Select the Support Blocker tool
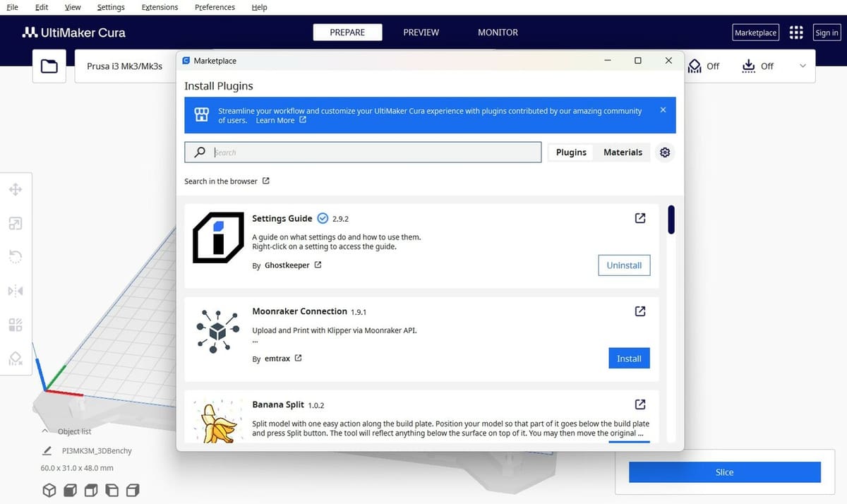847x504 pixels. pos(15,358)
